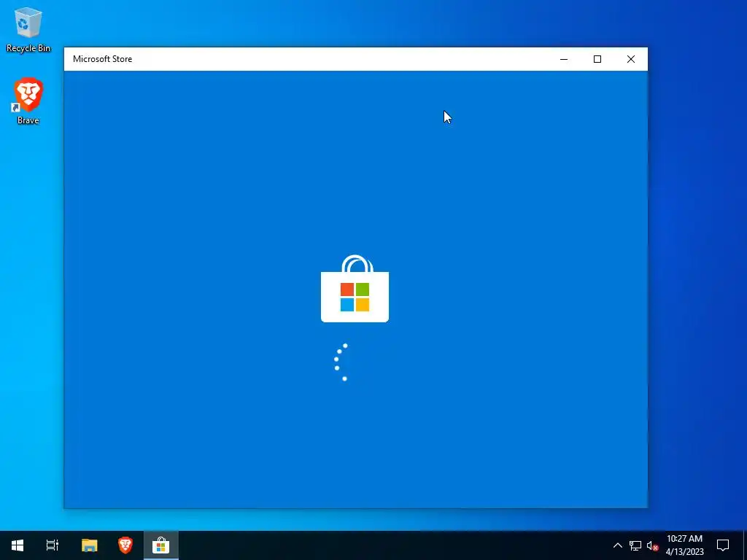747x560 pixels.
Task: Show hidden system tray icons
Action: coord(617,545)
